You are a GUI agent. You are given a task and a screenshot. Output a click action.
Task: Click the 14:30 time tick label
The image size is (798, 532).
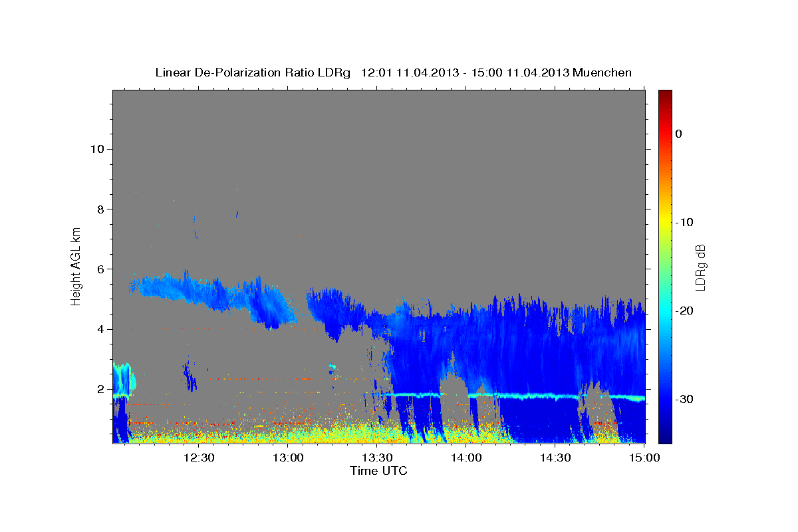(x=556, y=458)
